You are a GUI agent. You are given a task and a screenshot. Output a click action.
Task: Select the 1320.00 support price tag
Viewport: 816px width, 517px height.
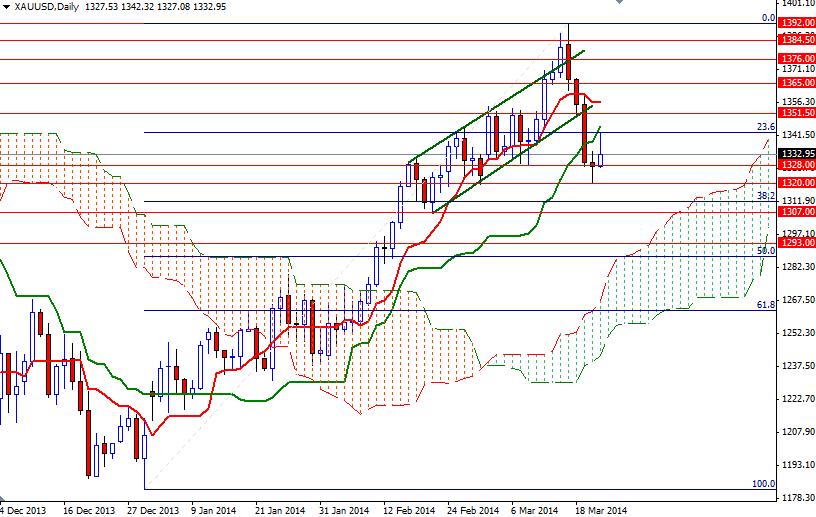point(796,183)
